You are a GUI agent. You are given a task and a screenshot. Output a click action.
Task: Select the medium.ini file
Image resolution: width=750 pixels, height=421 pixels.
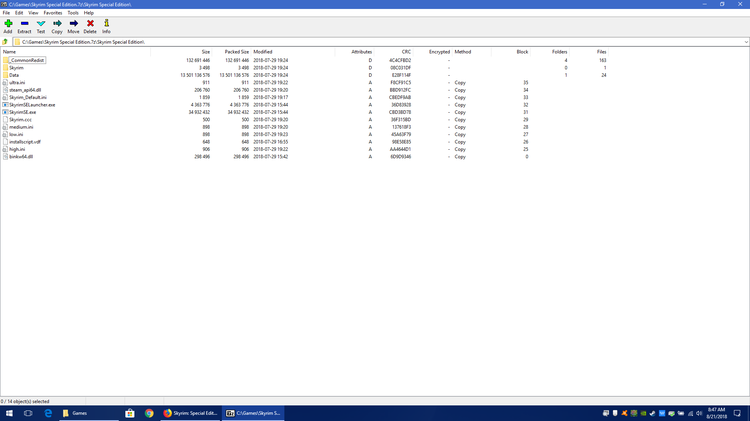click(x=21, y=127)
